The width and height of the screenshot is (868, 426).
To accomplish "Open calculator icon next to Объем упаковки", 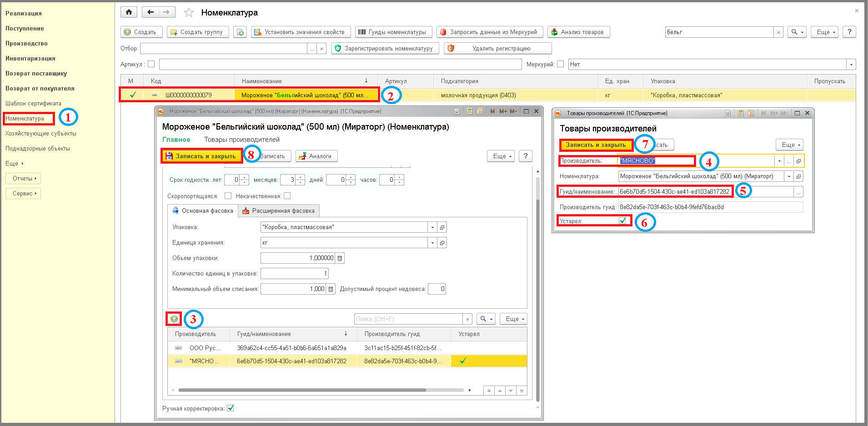I will click(340, 258).
